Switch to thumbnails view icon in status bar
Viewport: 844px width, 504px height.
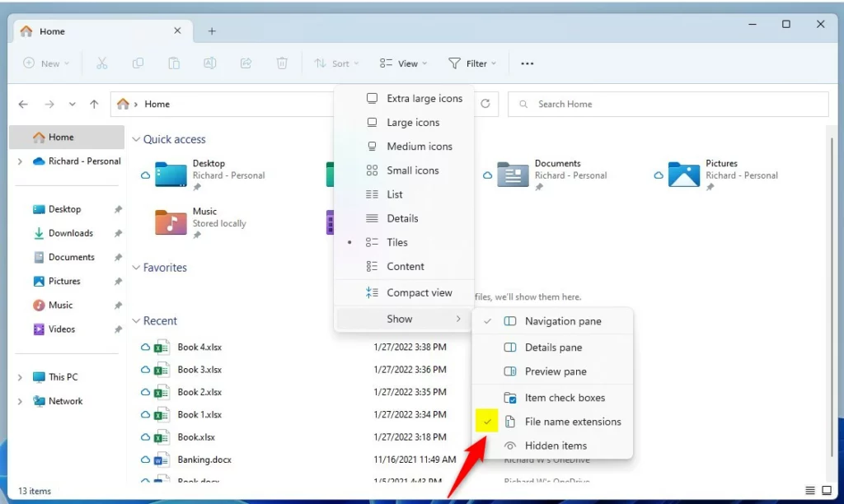pos(827,491)
